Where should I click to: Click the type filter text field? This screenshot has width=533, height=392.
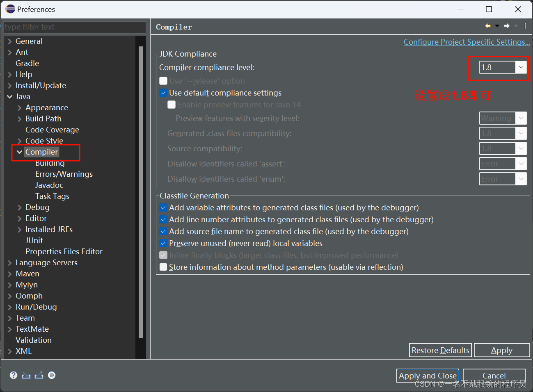[x=75, y=27]
